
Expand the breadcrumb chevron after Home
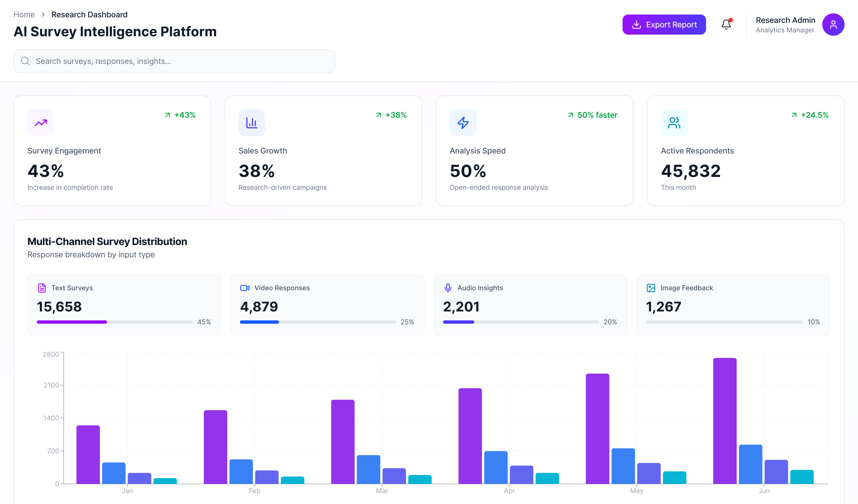pos(43,15)
